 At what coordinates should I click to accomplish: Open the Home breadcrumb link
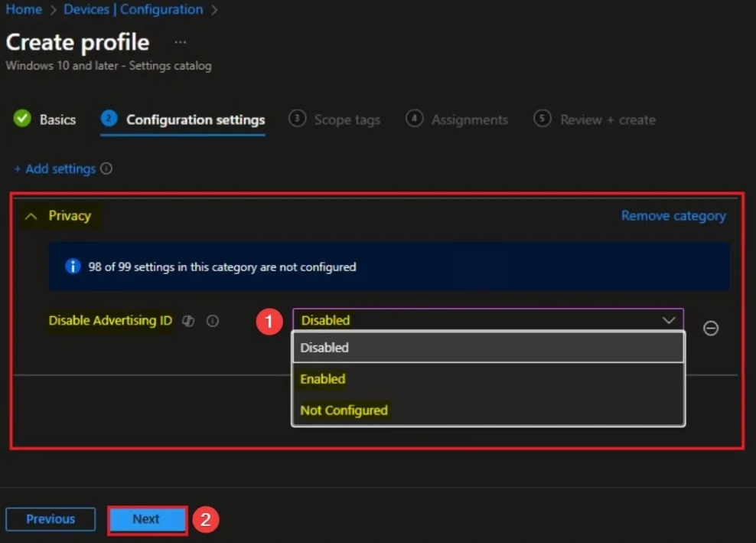[24, 9]
